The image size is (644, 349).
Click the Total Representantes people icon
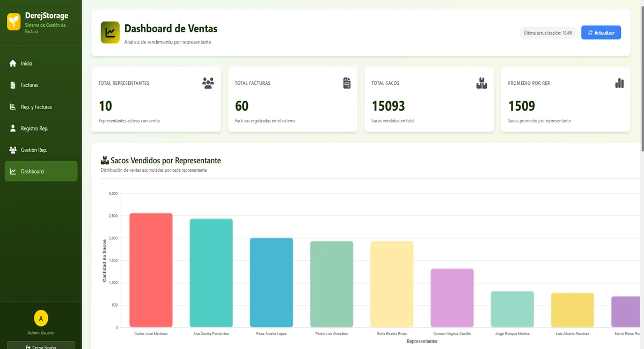click(208, 83)
